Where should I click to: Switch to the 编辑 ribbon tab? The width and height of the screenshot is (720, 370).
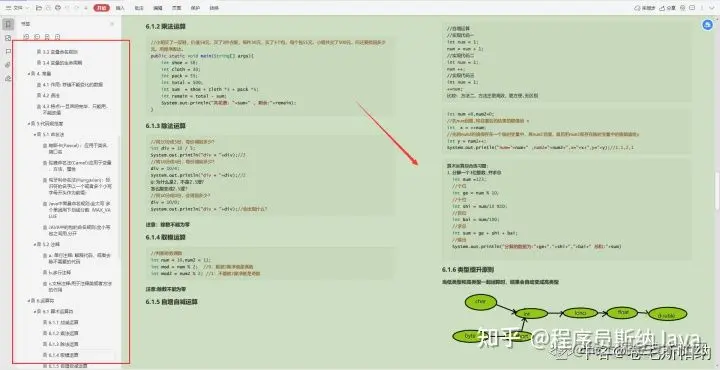(x=158, y=8)
